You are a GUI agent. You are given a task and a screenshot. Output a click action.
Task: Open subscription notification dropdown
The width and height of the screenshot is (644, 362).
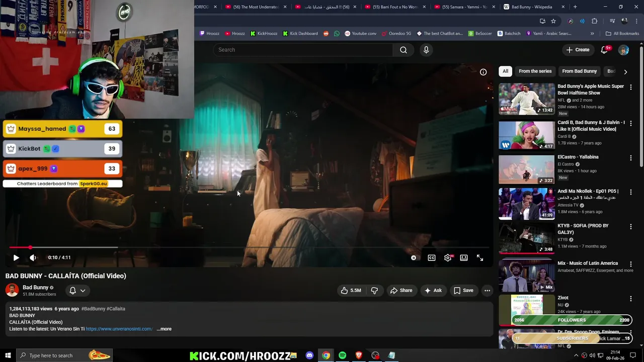77,290
